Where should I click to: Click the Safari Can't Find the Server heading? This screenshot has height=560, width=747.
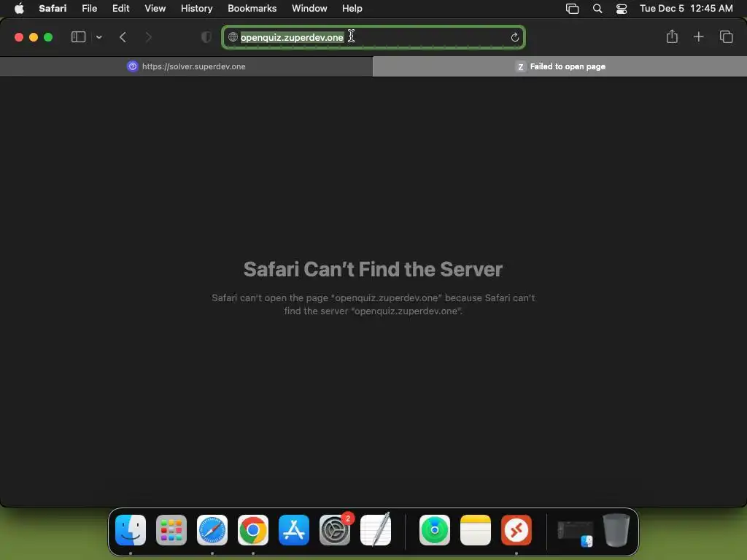click(x=373, y=269)
